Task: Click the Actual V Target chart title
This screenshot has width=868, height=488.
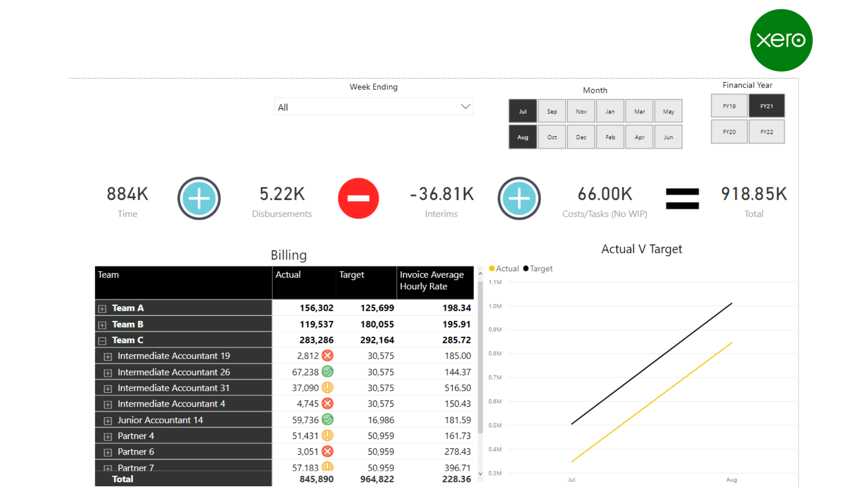Action: coord(641,249)
